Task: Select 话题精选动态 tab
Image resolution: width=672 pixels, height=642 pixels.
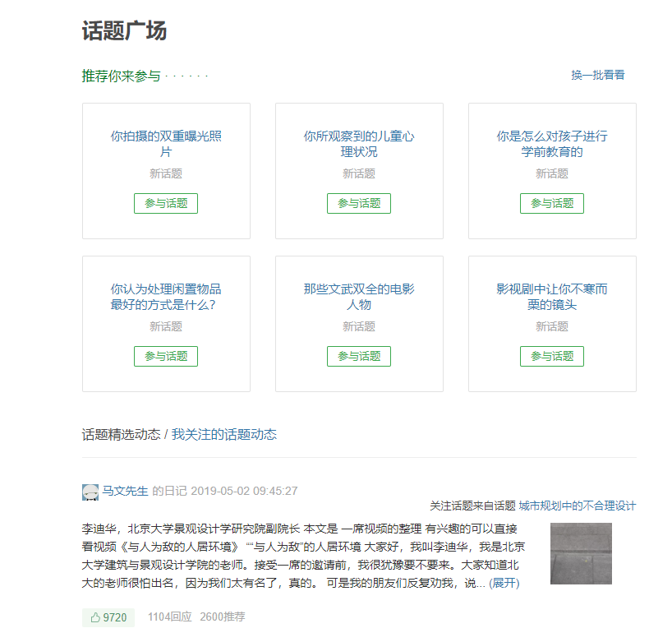Action: tap(122, 434)
